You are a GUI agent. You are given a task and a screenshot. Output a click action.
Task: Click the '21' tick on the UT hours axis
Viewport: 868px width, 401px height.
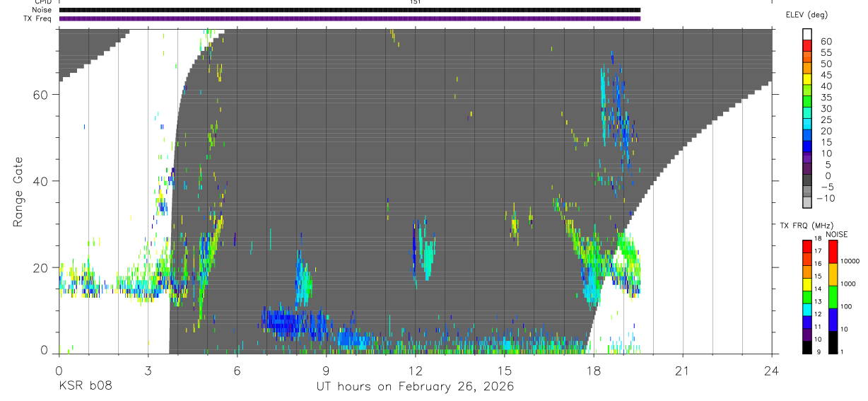pyautogui.click(x=682, y=371)
